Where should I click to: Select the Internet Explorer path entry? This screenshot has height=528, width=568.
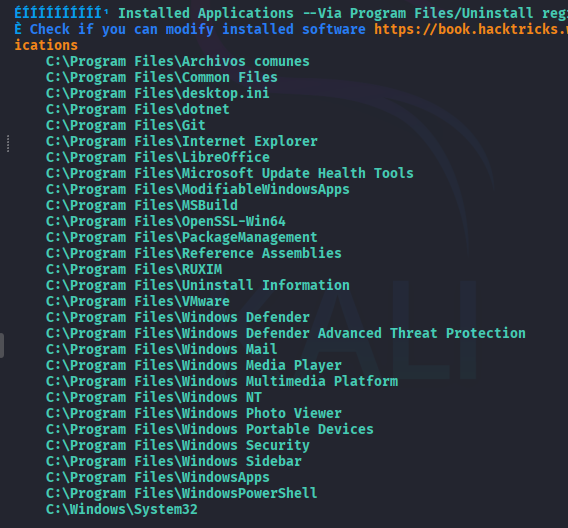pyautogui.click(x=181, y=141)
